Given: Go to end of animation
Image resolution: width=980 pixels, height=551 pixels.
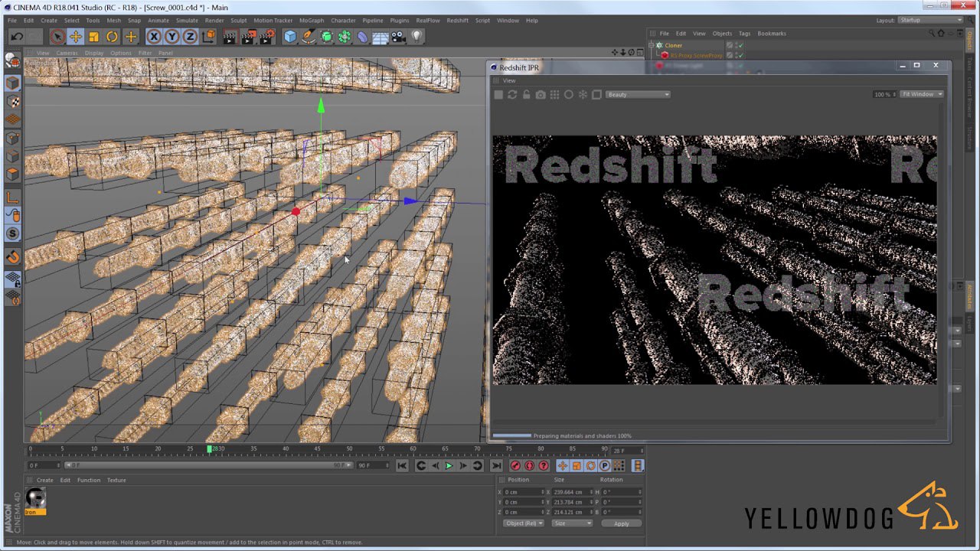Looking at the screenshot, I should [x=496, y=465].
